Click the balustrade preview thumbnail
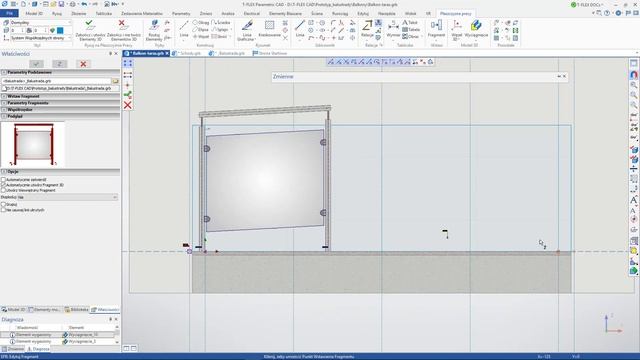 click(x=33, y=144)
